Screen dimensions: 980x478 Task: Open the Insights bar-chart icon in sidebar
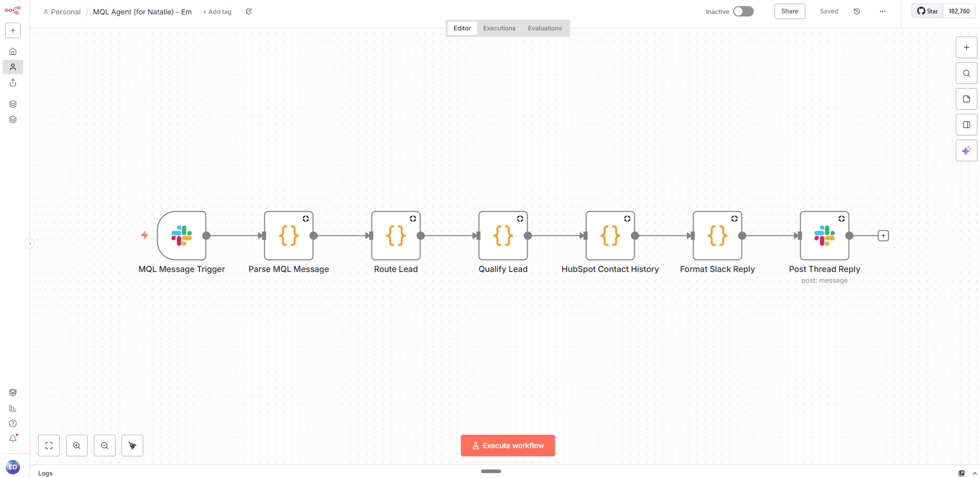pyautogui.click(x=13, y=407)
